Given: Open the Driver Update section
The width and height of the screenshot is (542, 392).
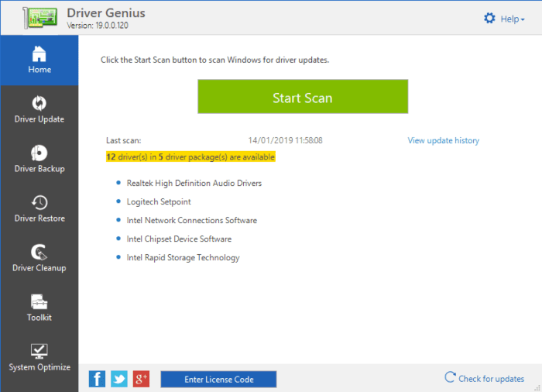Looking at the screenshot, I should click(39, 110).
